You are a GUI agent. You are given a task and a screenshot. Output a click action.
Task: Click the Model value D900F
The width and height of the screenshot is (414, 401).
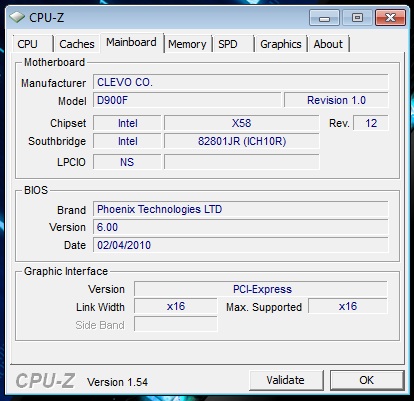[187, 100]
